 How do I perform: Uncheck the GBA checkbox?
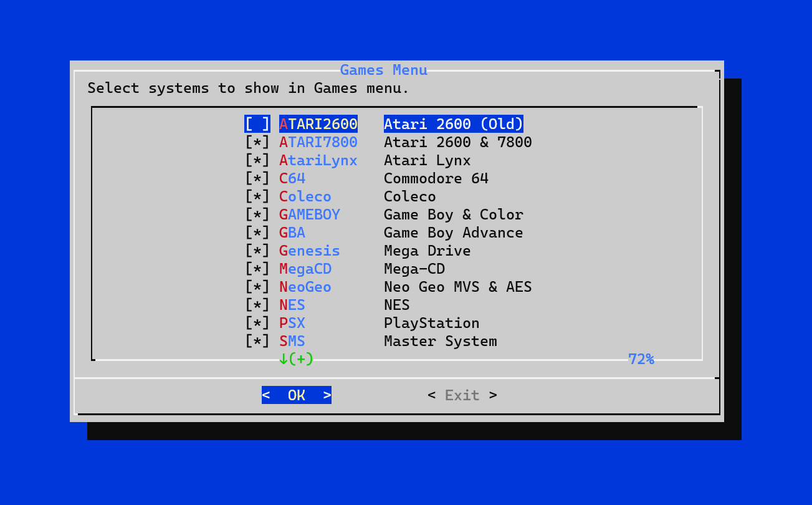coord(257,233)
